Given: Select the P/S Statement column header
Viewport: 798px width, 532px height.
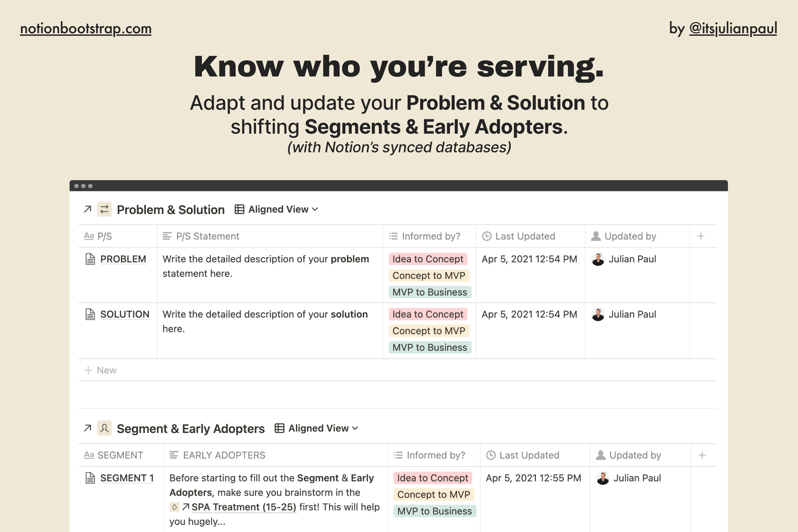Looking at the screenshot, I should coord(270,236).
